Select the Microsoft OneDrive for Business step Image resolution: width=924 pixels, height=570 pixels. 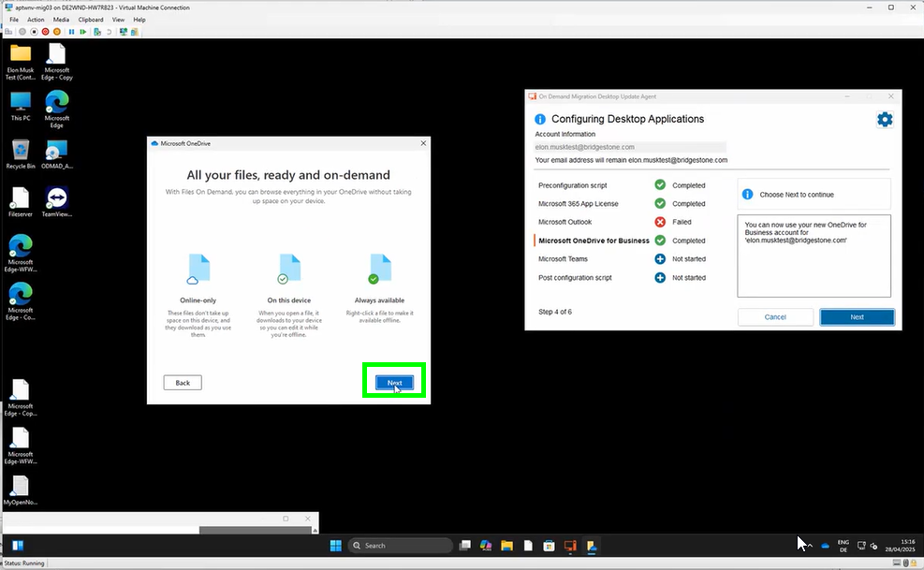tap(594, 241)
